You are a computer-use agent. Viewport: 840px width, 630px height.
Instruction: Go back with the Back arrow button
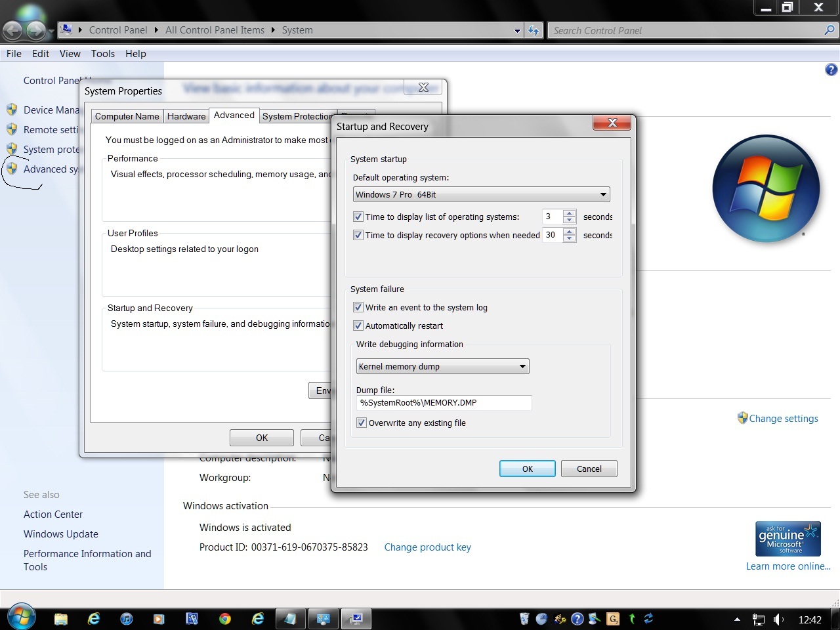tap(13, 30)
